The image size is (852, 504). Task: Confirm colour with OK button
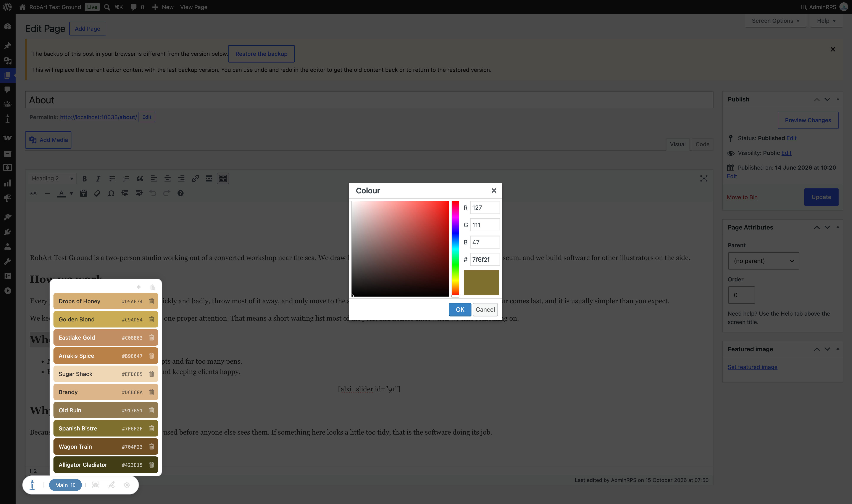(460, 309)
